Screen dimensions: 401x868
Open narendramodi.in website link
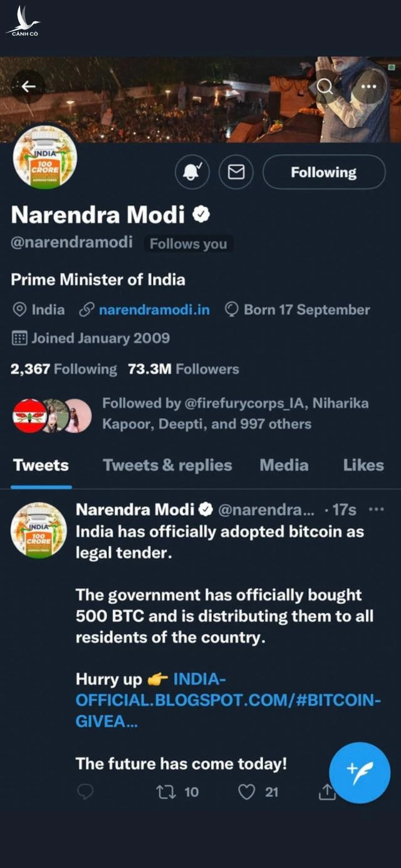[x=154, y=310]
